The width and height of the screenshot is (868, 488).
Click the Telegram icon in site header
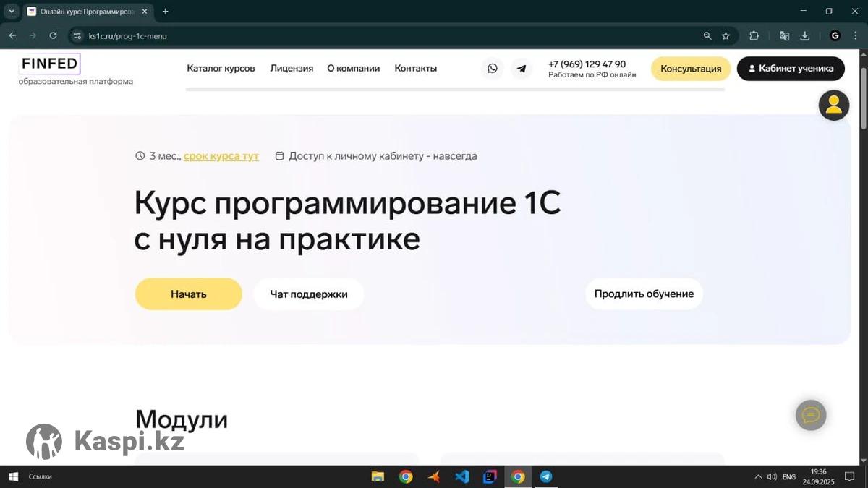522,69
